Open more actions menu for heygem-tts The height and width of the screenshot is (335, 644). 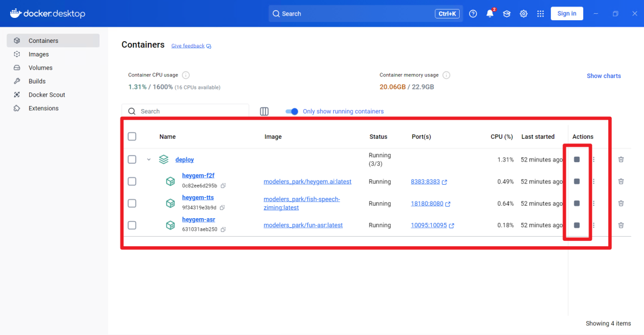pos(593,203)
